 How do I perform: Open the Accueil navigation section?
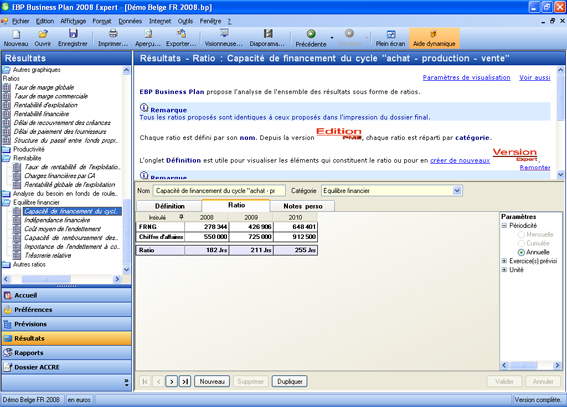point(67,295)
